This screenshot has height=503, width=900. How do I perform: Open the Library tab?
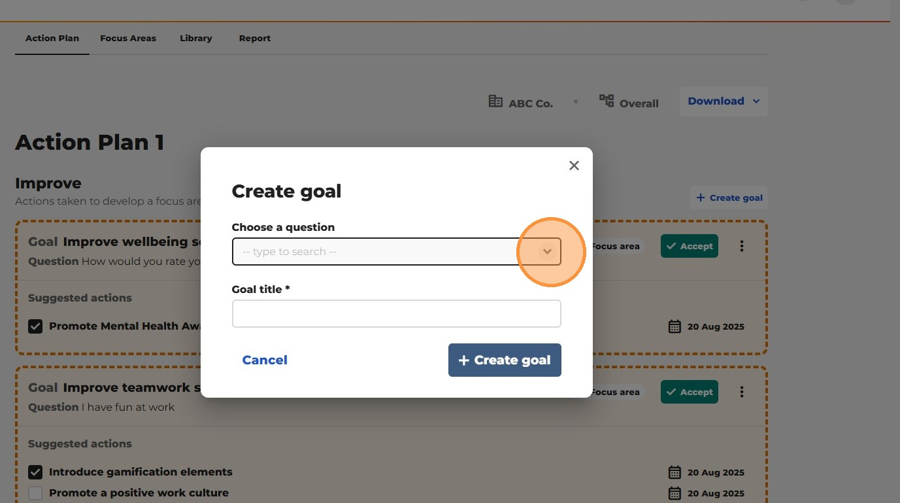pyautogui.click(x=196, y=38)
